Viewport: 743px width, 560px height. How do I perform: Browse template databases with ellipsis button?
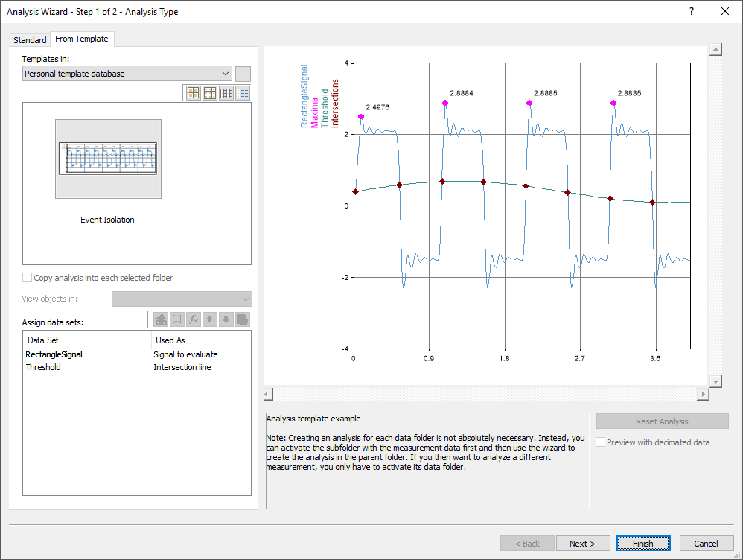click(243, 74)
